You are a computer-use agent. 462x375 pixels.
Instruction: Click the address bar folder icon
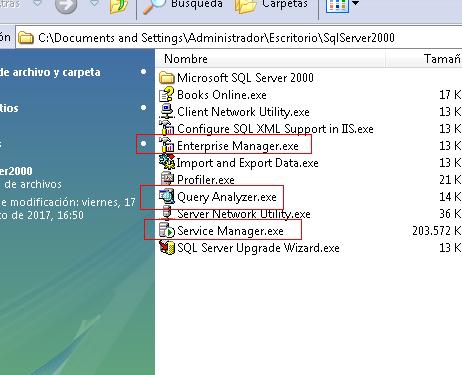(x=26, y=38)
